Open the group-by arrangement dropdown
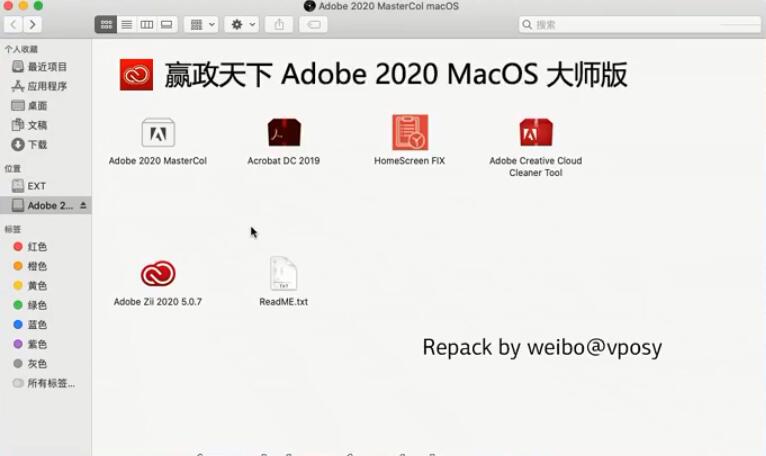This screenshot has width=766, height=456. click(x=201, y=24)
